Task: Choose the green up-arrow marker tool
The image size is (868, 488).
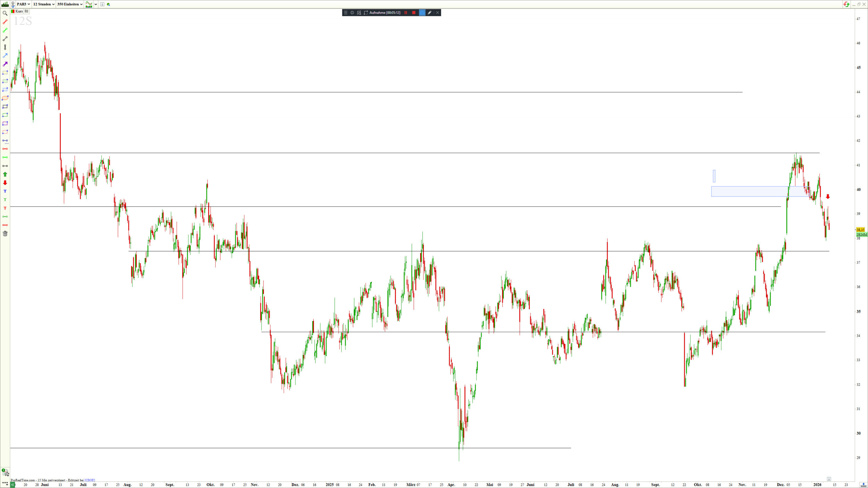Action: coord(5,174)
